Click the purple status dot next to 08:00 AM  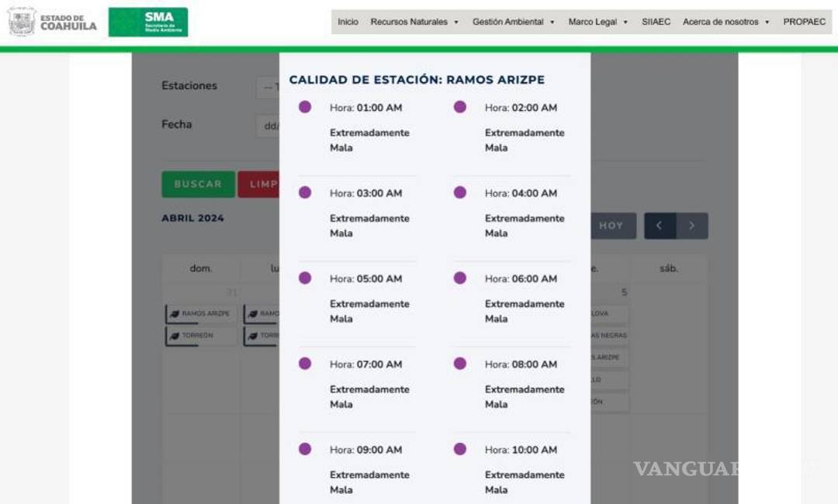(x=461, y=364)
